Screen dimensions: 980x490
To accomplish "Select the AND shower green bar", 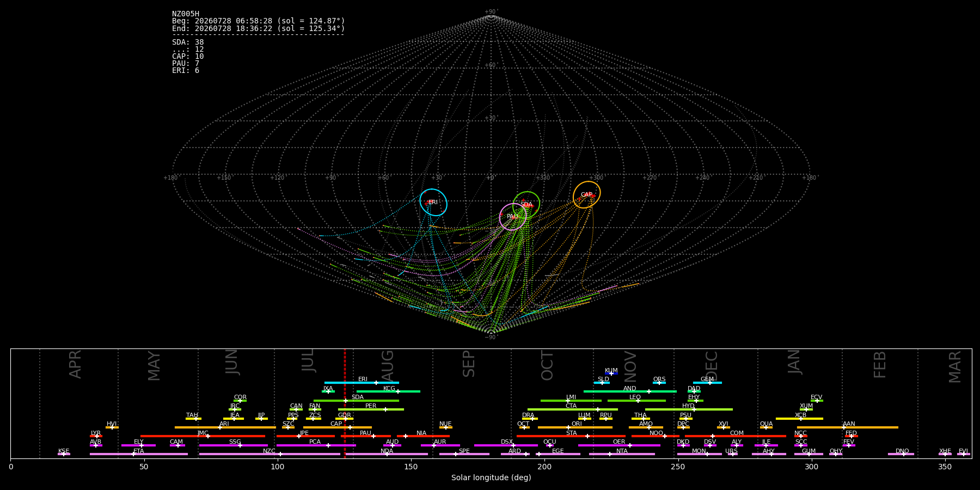I will coord(630,391).
